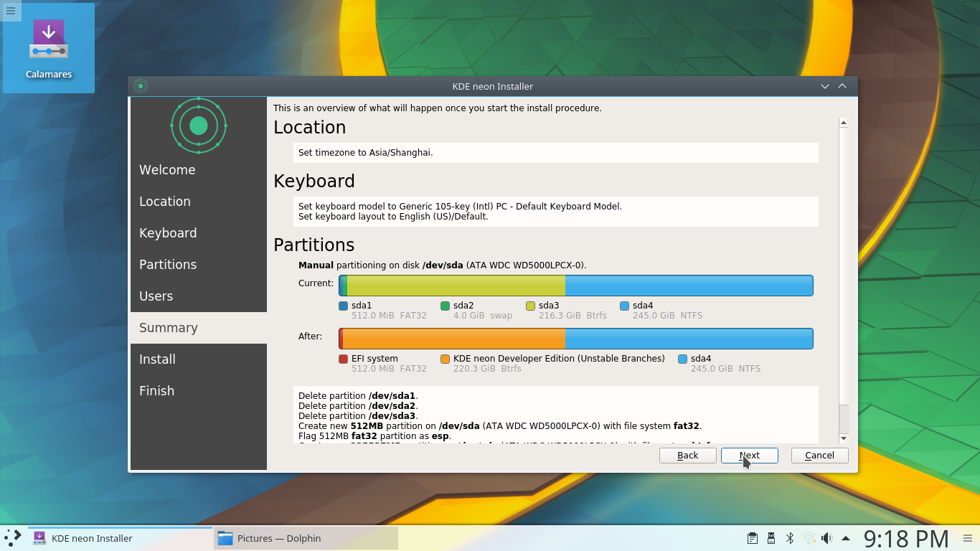Click blue sda4 segment in After bar
Image resolution: width=980 pixels, height=551 pixels.
coord(689,339)
